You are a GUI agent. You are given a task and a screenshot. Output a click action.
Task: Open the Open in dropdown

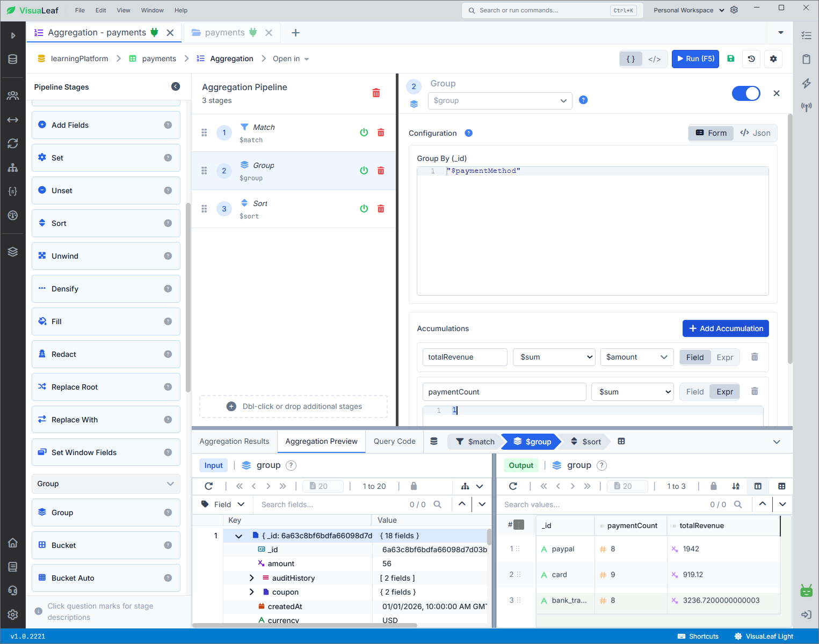coord(291,58)
